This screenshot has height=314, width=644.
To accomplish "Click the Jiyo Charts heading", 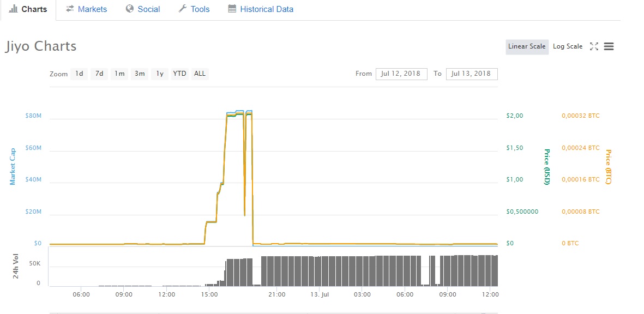I will click(41, 46).
